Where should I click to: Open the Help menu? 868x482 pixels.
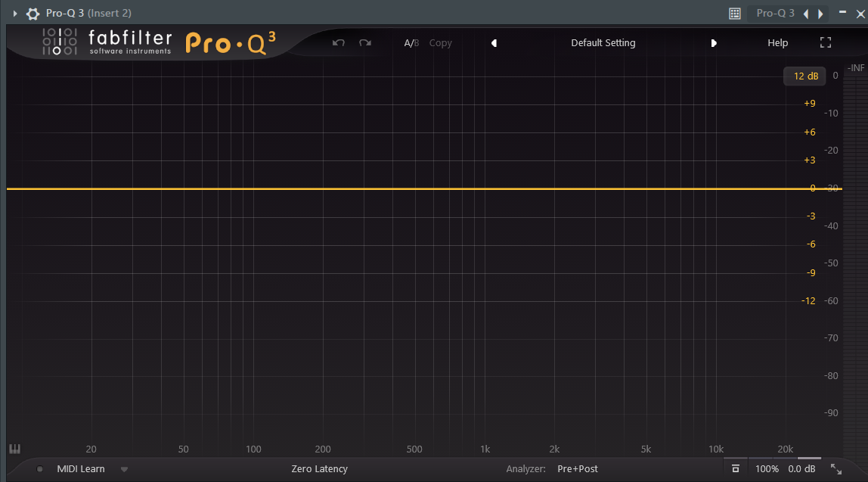pos(778,42)
